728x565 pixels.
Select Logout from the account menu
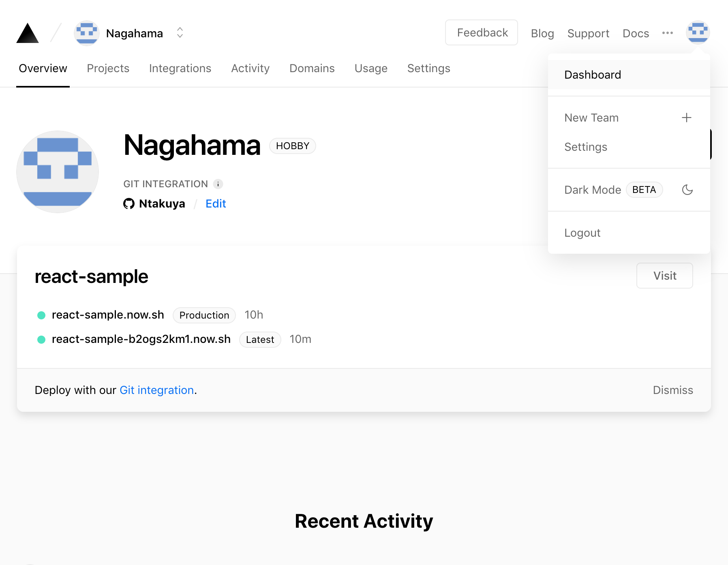point(582,233)
